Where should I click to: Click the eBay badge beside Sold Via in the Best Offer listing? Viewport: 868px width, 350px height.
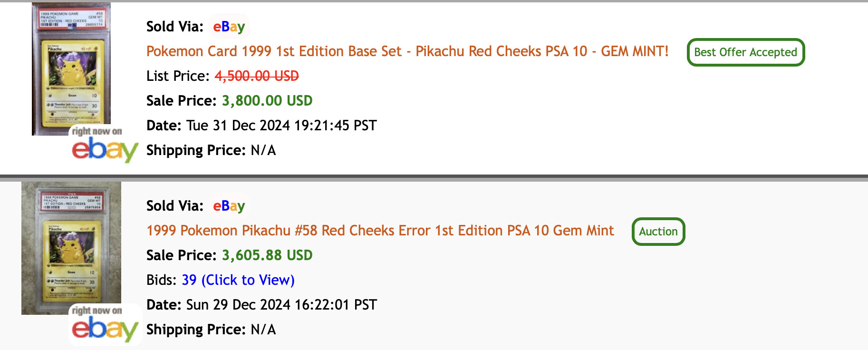coord(229,27)
